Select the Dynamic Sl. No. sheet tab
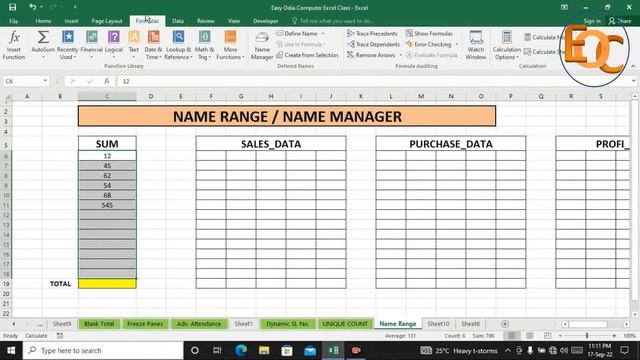Screen dimensions: 640x360 287,324
